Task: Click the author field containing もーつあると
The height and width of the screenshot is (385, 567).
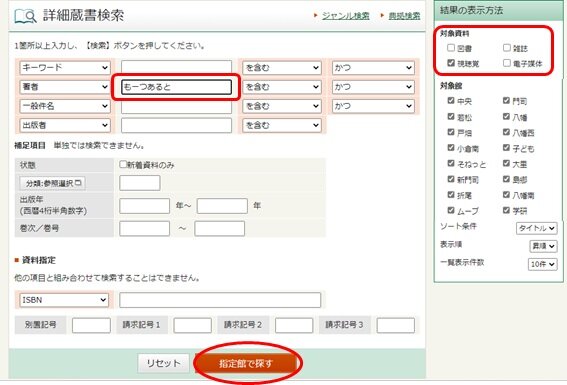Action: (x=176, y=87)
